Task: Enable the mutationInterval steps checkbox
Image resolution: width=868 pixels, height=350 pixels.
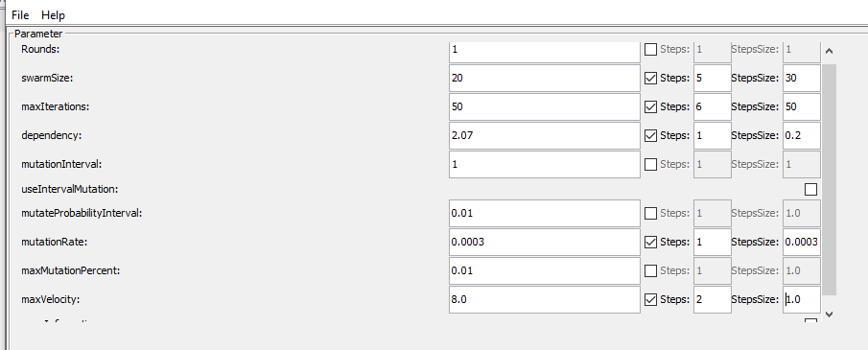Action: (x=651, y=165)
